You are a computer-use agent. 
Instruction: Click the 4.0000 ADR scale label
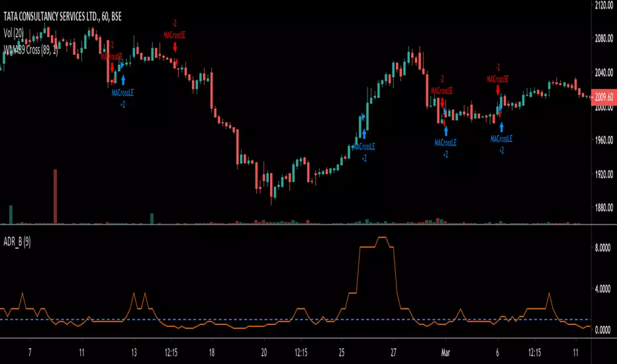(x=602, y=289)
